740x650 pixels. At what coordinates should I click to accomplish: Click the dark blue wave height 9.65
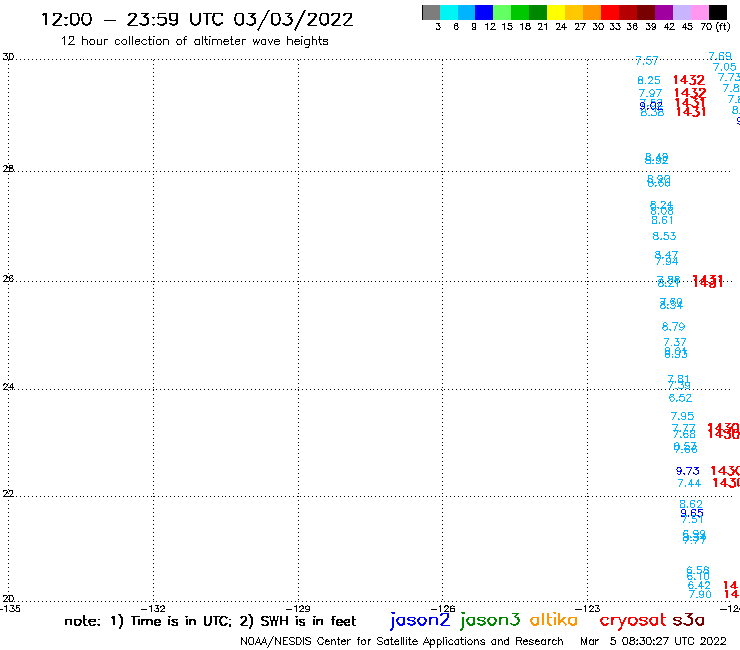[x=692, y=513]
